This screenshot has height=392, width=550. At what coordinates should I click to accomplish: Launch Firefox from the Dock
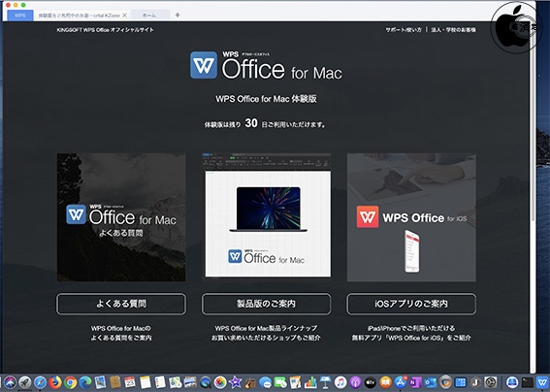[x=55, y=382]
